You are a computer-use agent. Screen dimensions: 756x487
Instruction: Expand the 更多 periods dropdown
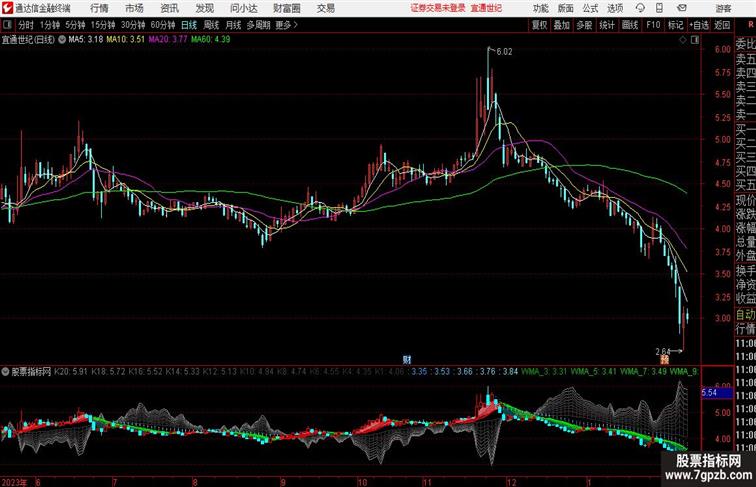(x=286, y=25)
